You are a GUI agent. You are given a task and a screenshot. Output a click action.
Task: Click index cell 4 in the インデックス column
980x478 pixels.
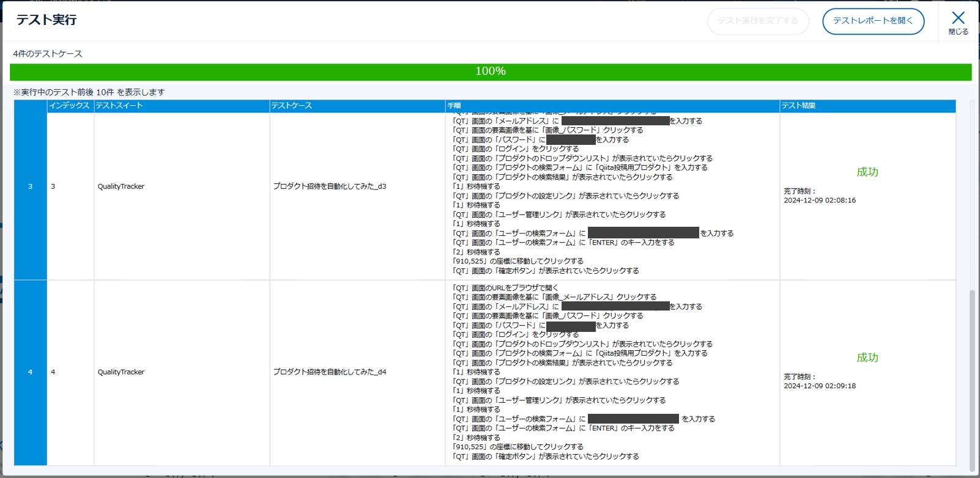point(70,372)
